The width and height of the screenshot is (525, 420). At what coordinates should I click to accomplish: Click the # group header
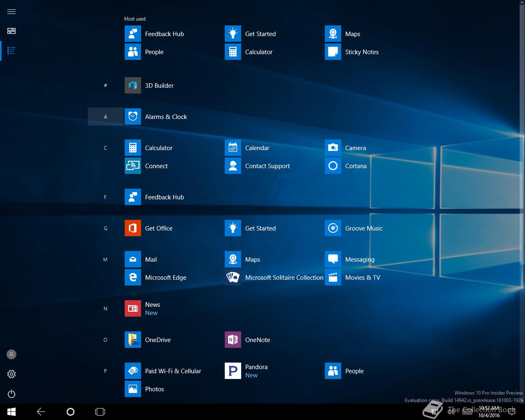click(x=105, y=85)
